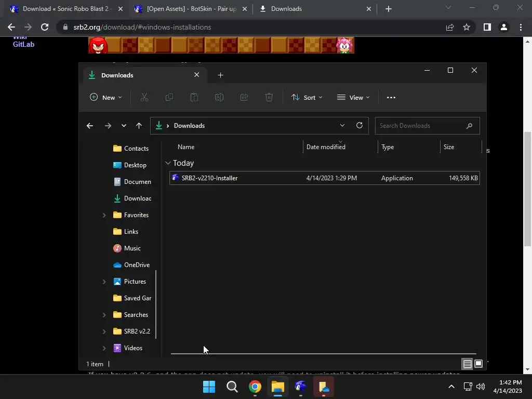Open the See more three-dots menu
Viewport: 532px width, 399px height.
pyautogui.click(x=391, y=97)
